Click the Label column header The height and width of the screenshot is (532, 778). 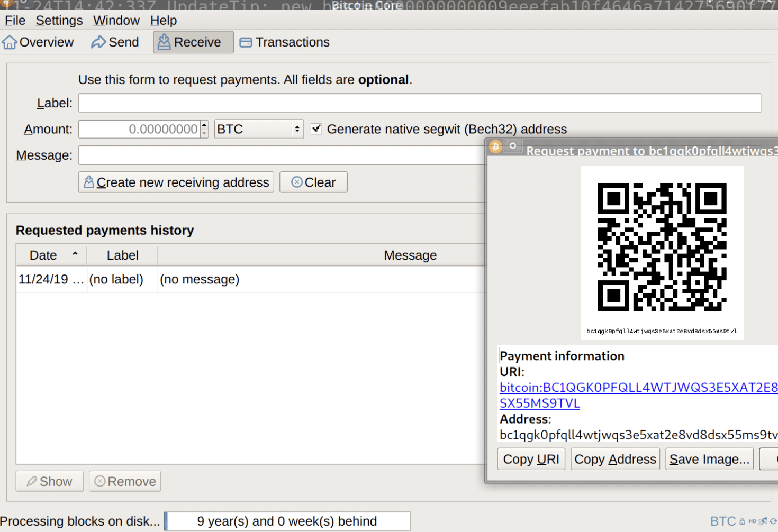[x=122, y=255]
